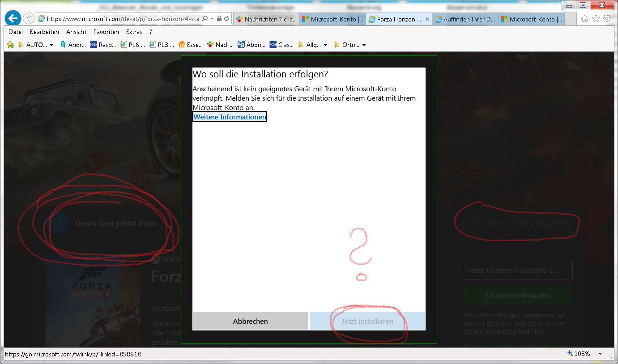The height and width of the screenshot is (364, 618).
Task: Click the Jetzt installieren button
Action: coord(367,321)
